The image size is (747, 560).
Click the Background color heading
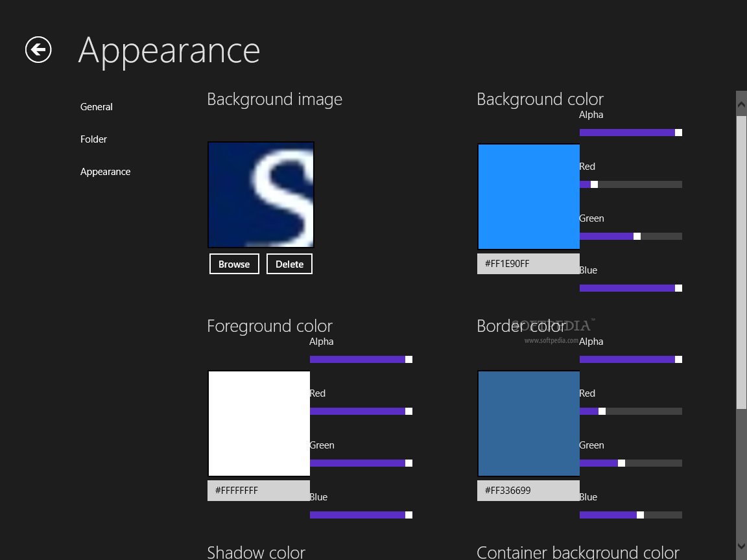[x=540, y=99]
